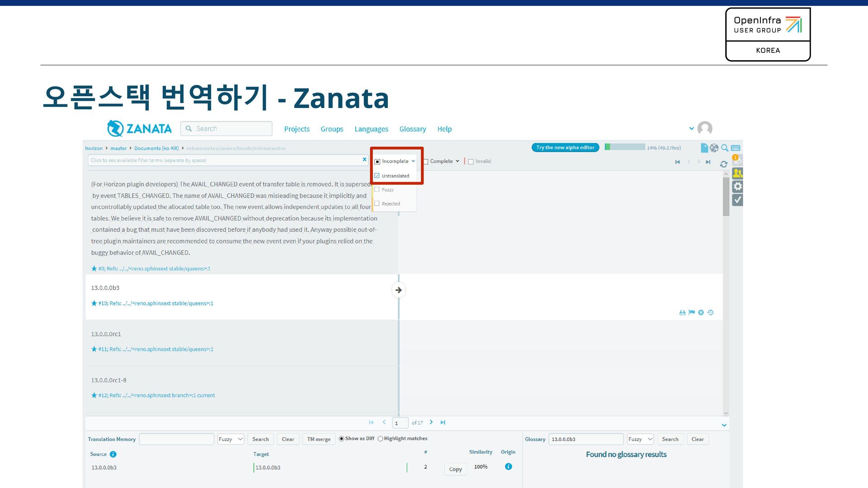Open Documents (ko-KR) breadcrumb
This screenshot has width=868, height=488.
156,148
